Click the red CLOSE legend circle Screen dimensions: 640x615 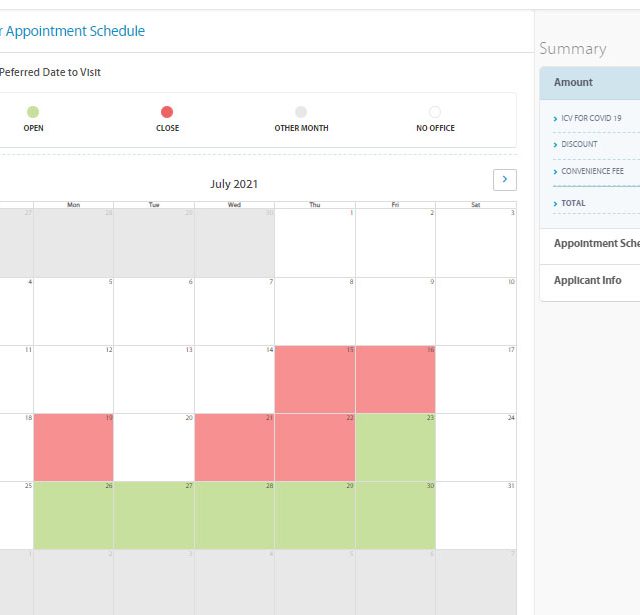coord(167,112)
